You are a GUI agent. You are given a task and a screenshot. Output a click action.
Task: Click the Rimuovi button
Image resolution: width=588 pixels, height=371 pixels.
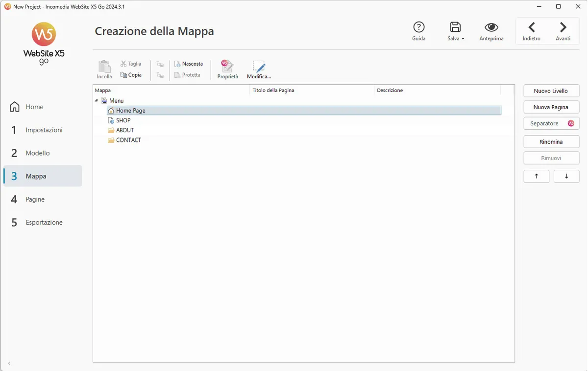click(551, 158)
